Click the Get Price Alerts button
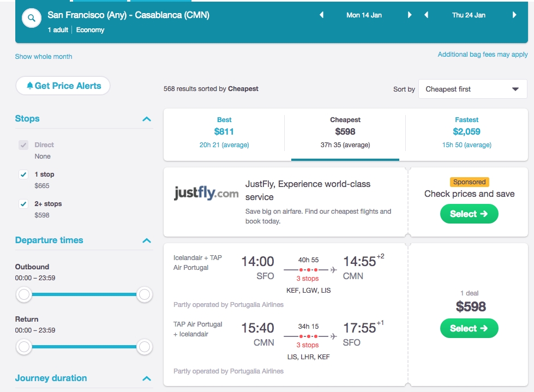This screenshot has width=534, height=392. 63,86
